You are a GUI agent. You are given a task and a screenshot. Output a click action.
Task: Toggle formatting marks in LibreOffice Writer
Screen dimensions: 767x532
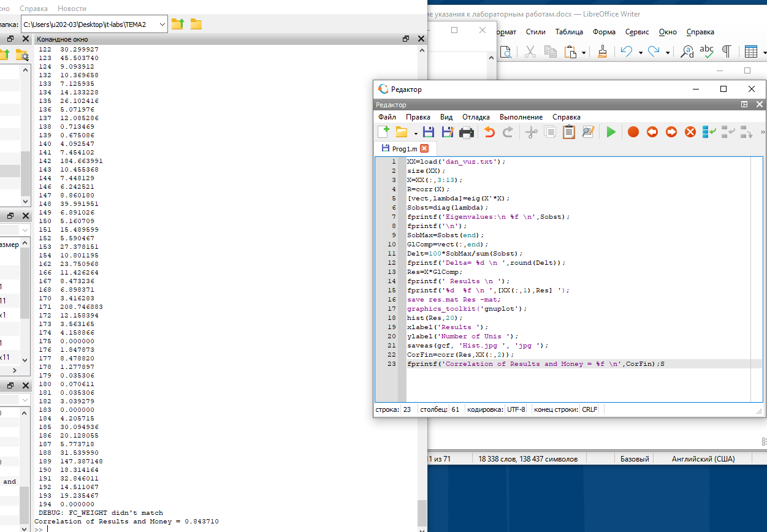point(727,51)
